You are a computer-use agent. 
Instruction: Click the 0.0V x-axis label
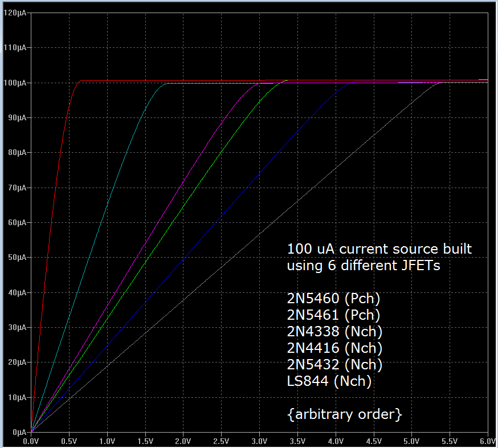pyautogui.click(x=31, y=441)
